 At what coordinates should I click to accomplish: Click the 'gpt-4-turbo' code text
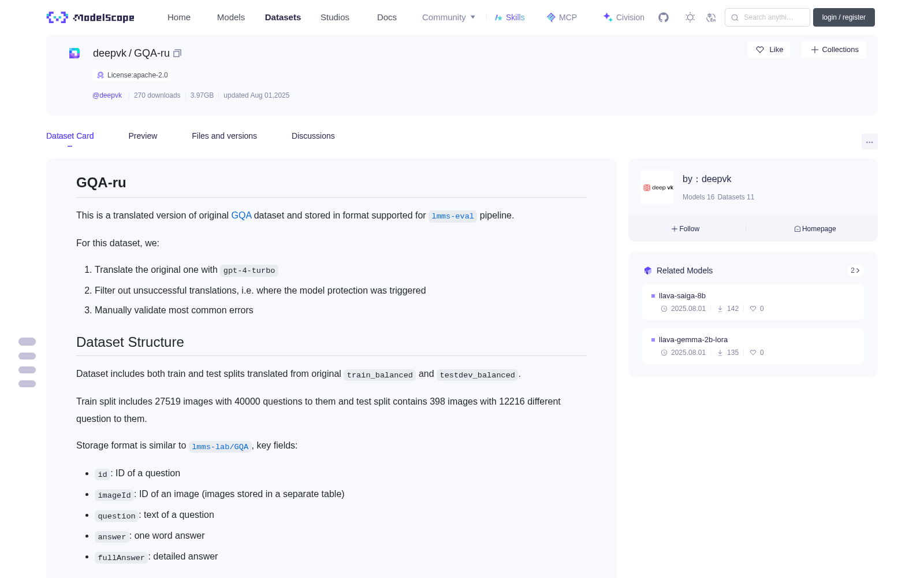(249, 271)
